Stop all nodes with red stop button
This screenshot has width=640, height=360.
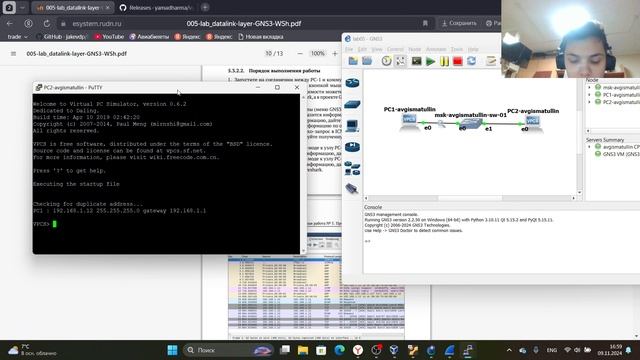(x=458, y=61)
